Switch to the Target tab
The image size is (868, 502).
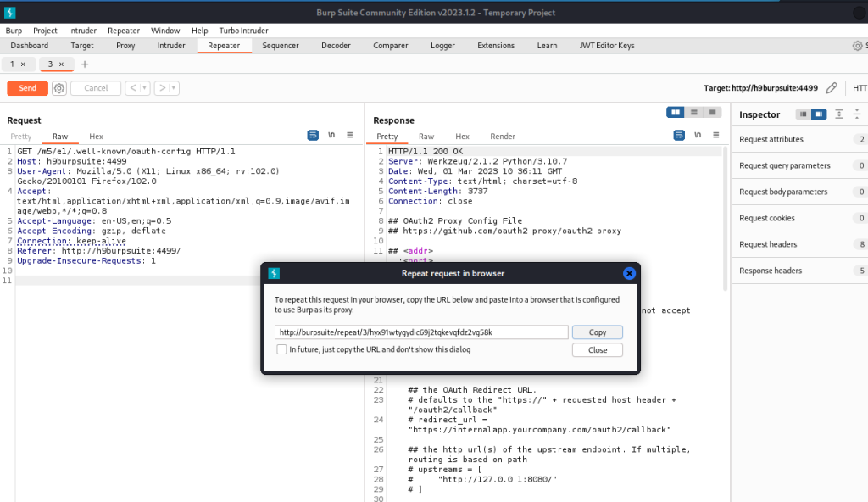(82, 46)
